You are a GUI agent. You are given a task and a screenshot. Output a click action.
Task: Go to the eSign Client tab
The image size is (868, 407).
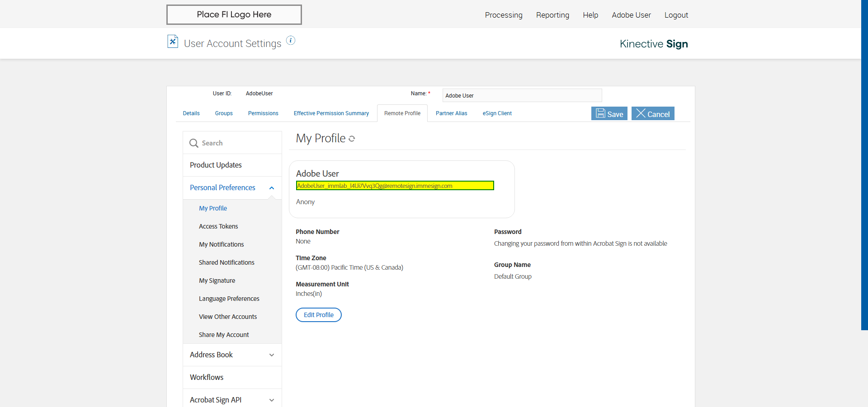click(x=497, y=113)
